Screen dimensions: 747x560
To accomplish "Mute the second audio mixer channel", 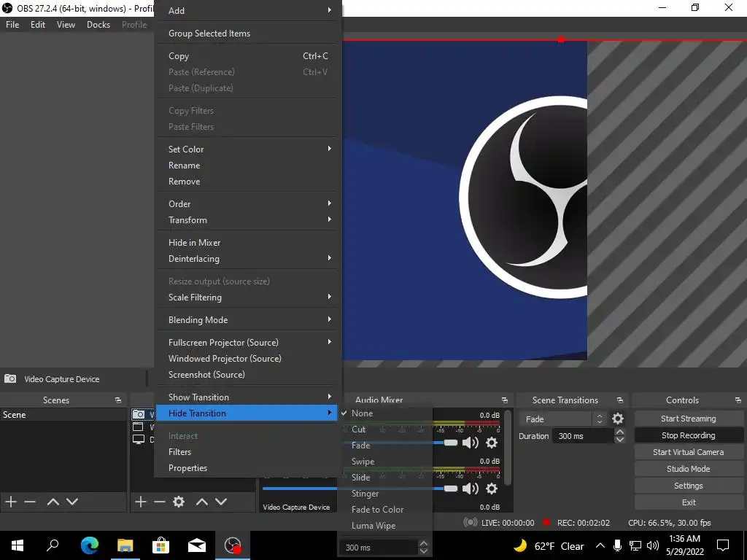I will click(x=471, y=488).
